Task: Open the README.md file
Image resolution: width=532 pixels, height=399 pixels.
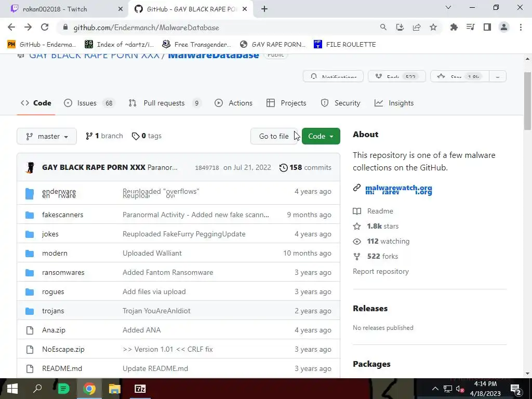Action: [x=62, y=369]
